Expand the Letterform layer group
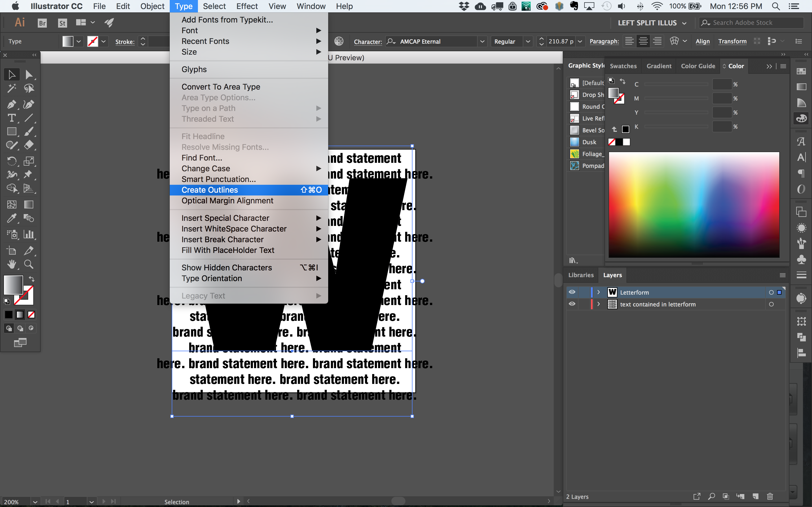This screenshot has height=507, width=812. pos(599,292)
